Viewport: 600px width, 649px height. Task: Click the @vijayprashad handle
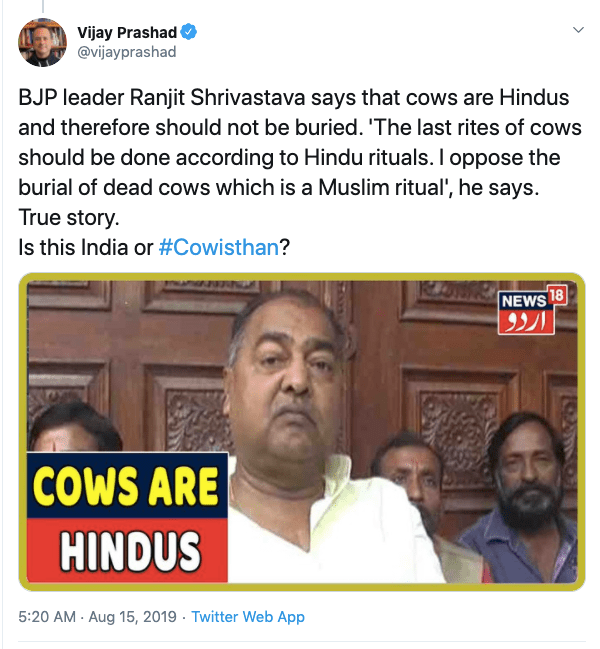click(x=127, y=52)
